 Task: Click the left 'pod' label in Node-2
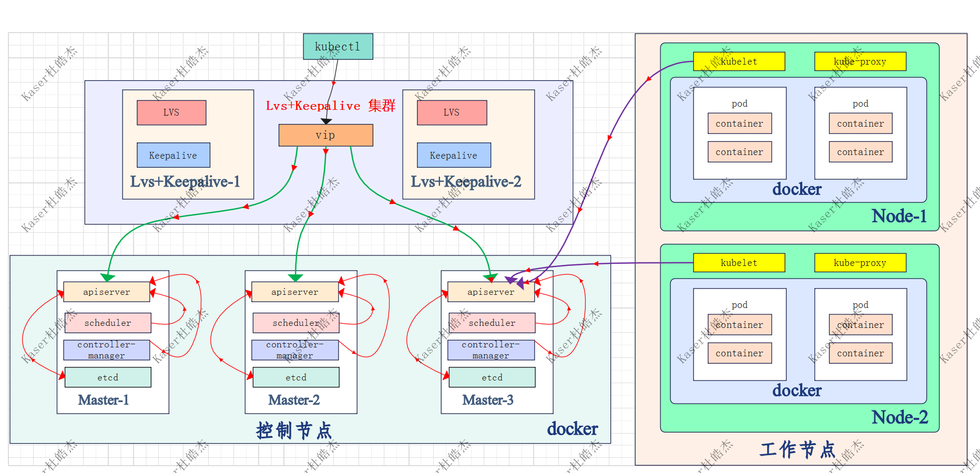click(x=740, y=305)
